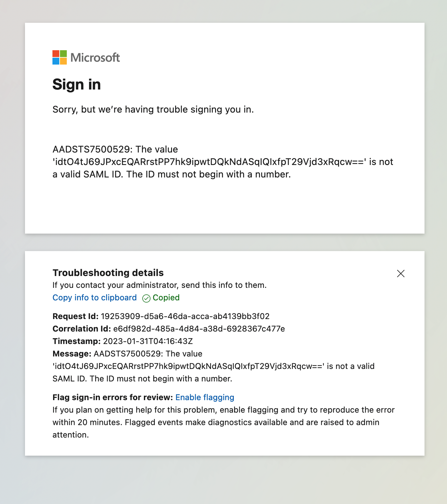447x504 pixels.
Task: Click the Timestamp value
Action: [148, 341]
